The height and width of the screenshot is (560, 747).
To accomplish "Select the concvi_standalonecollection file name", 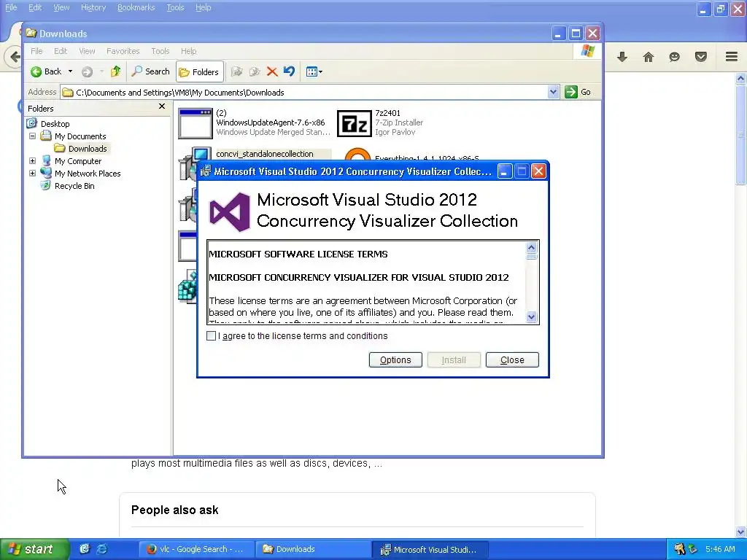I will 264,154.
